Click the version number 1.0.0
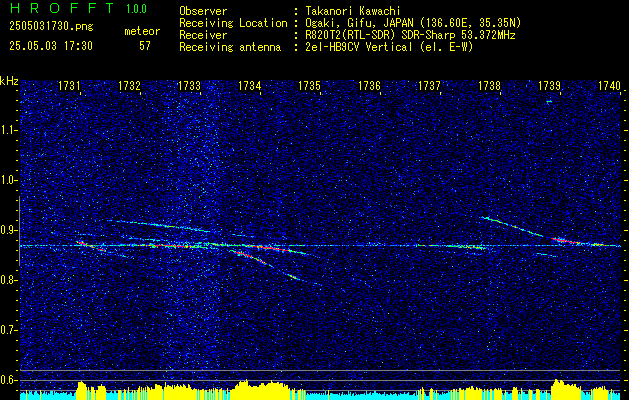 pyautogui.click(x=136, y=9)
